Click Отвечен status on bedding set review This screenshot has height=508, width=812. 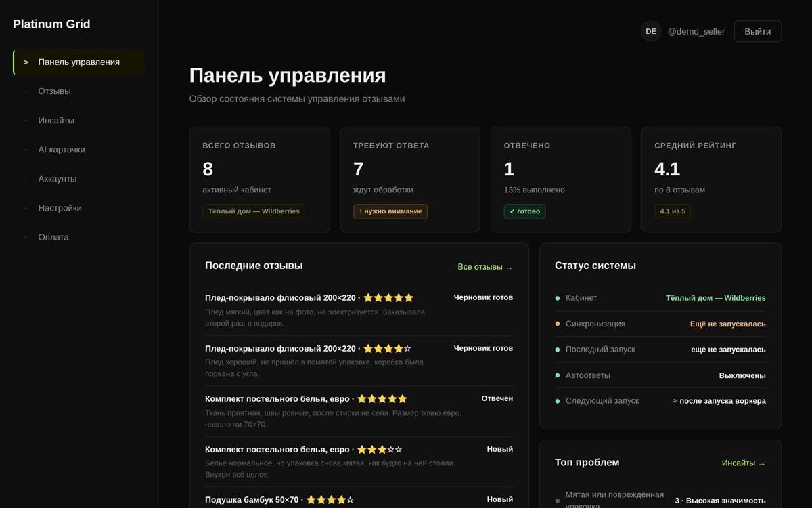[x=497, y=399]
